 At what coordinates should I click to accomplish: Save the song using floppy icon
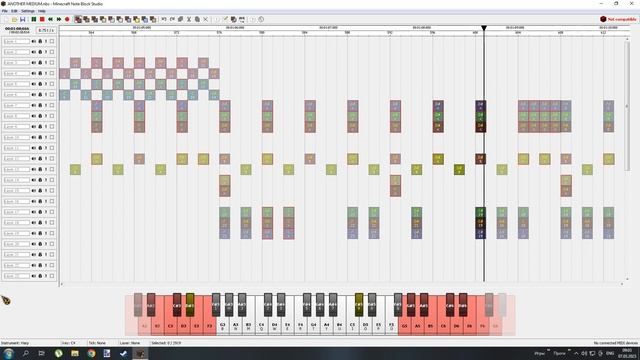pos(22,19)
